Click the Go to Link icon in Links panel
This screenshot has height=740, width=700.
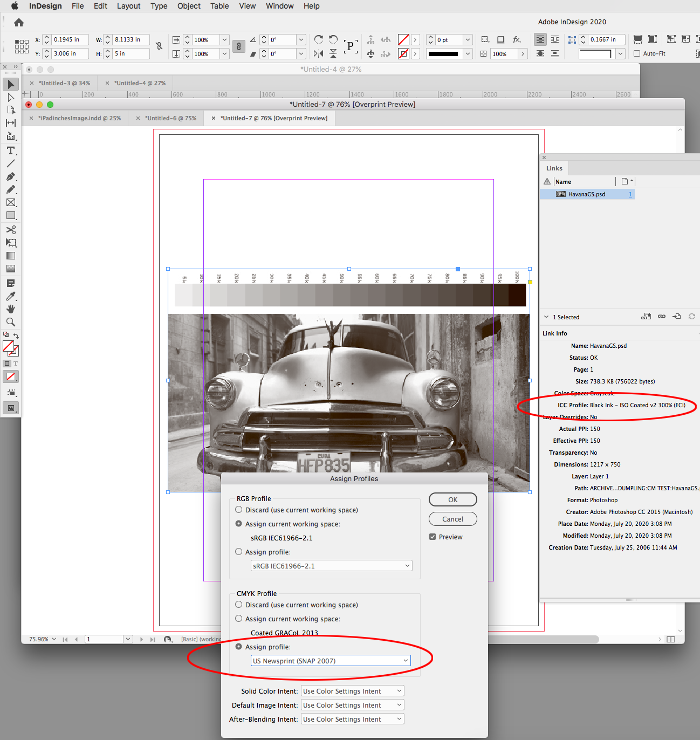(x=662, y=317)
